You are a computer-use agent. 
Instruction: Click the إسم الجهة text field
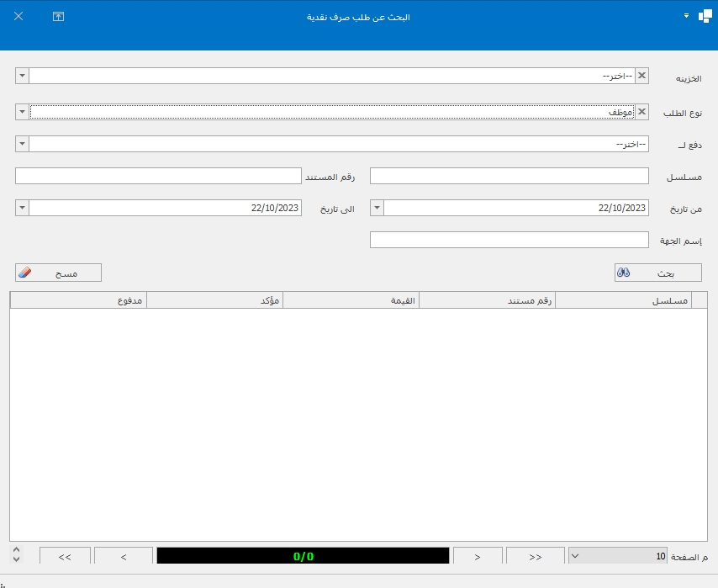509,241
